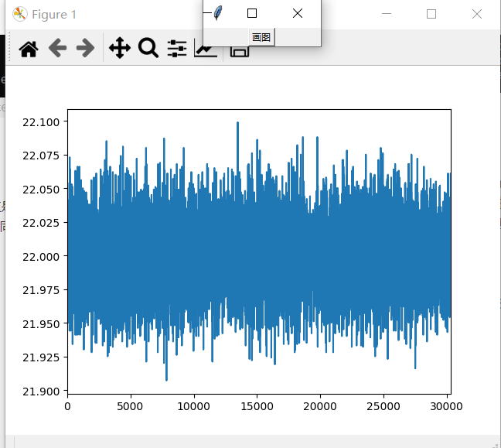Click the y-axis label 21.950
Screen dimensions: 501x448
click(x=41, y=324)
